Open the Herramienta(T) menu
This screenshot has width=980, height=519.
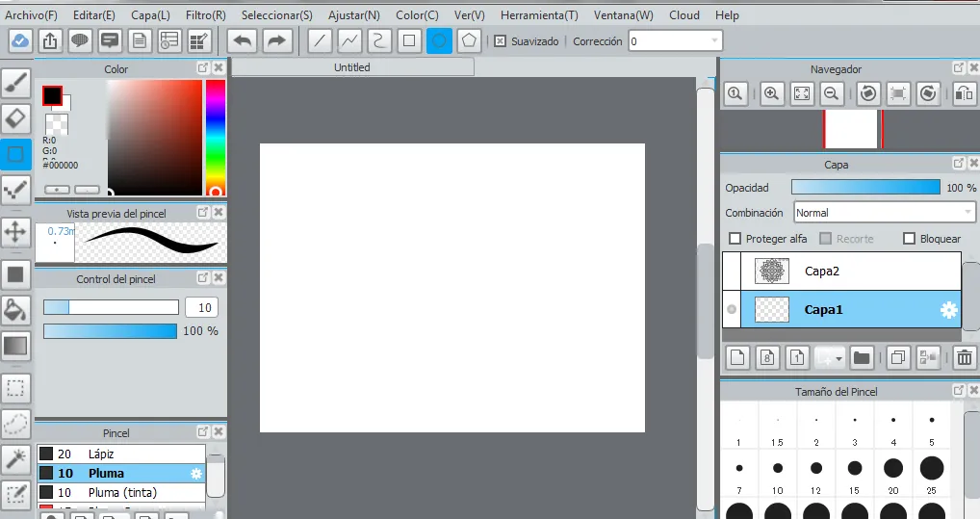coord(539,15)
